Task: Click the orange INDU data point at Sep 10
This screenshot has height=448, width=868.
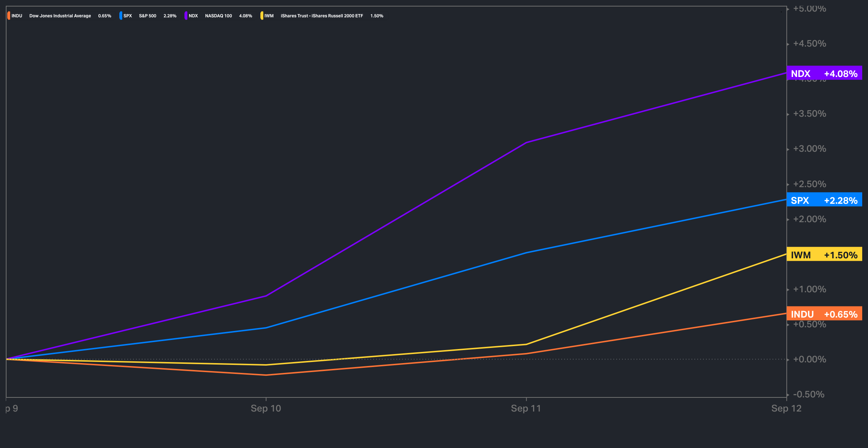Action: tap(266, 375)
